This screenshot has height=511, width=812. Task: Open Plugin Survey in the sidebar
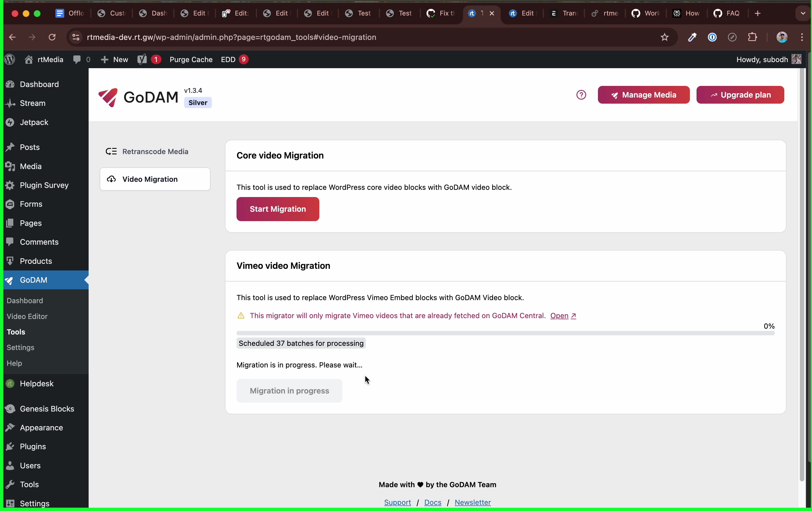46,185
